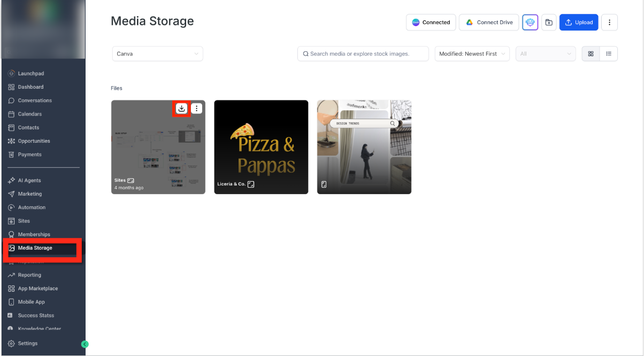This screenshot has width=644, height=356.
Task: Click the "4 months ago" text
Action: (x=129, y=188)
